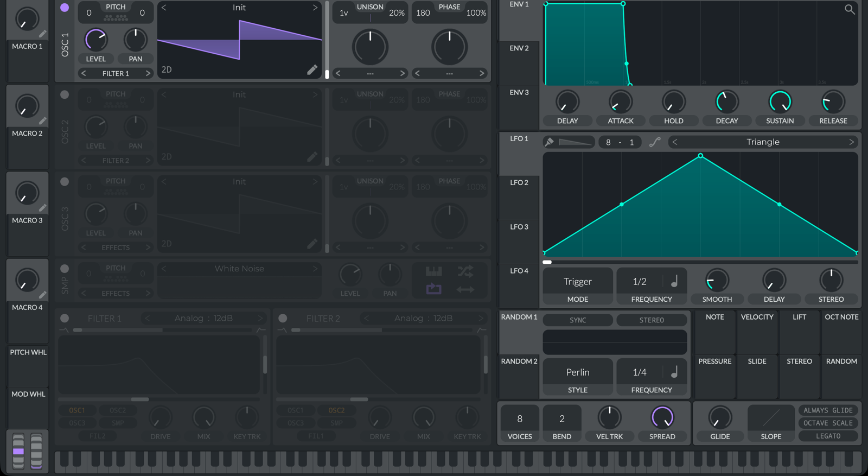Toggle the sampler bounce arrows icon
The width and height of the screenshot is (868, 476).
465,289
